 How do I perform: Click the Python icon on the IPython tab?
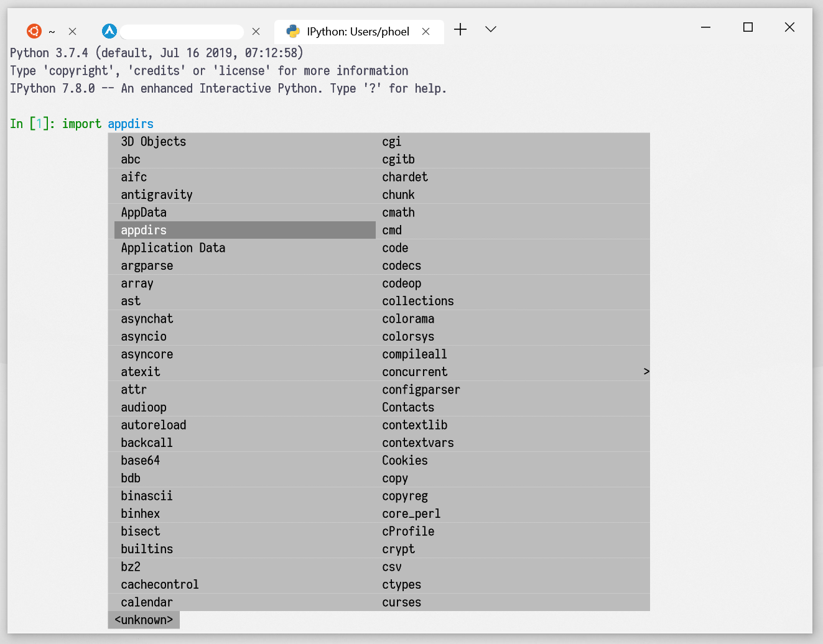click(x=292, y=32)
